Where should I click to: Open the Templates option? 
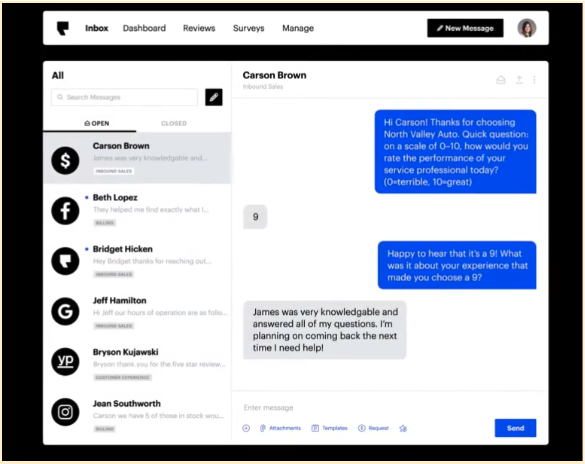point(329,428)
